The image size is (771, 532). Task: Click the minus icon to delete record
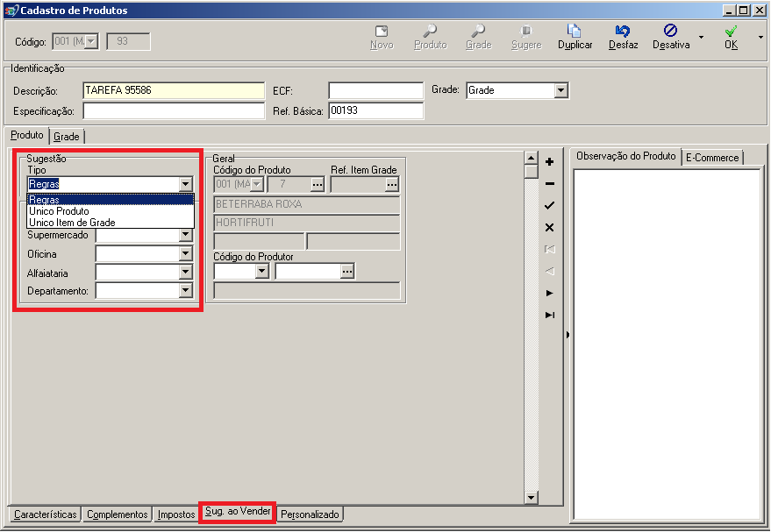click(550, 184)
